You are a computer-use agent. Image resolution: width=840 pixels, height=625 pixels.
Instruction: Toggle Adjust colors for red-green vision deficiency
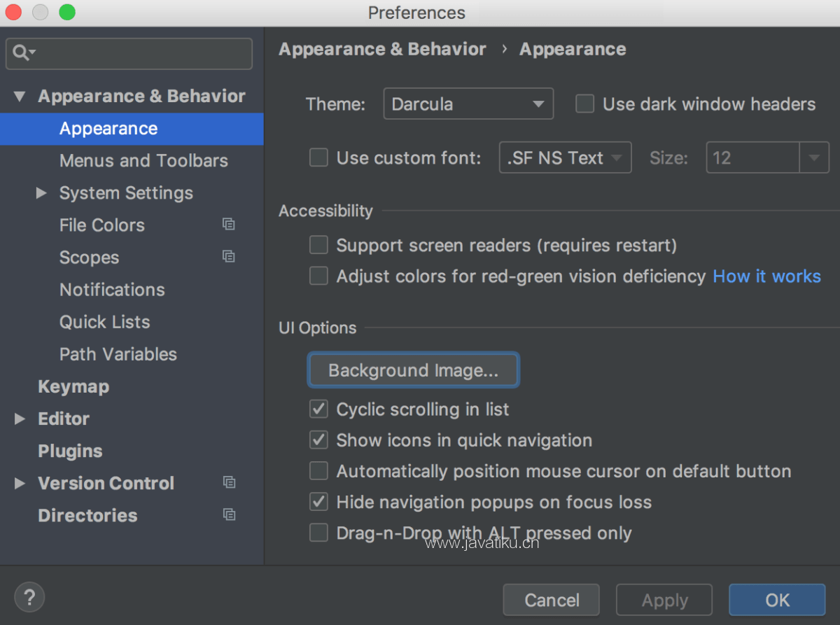coord(318,276)
